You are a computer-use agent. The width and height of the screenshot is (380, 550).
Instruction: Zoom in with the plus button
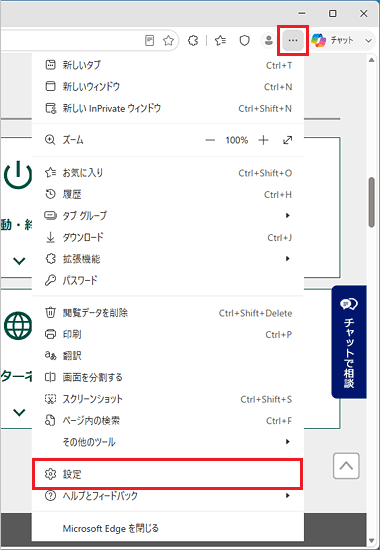[263, 140]
